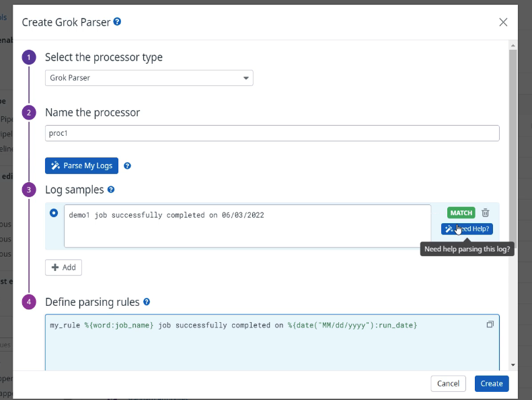Delete the log sample with the trash icon
This screenshot has width=532, height=400.
click(485, 212)
